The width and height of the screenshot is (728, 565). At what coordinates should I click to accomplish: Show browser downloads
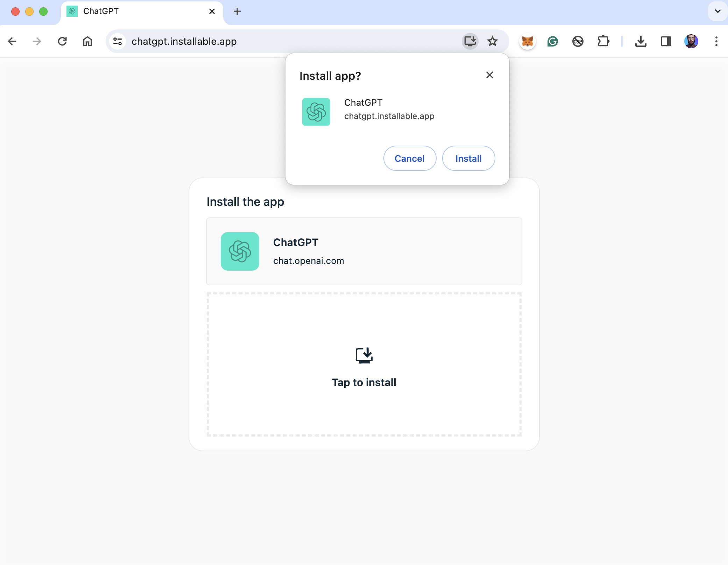tap(641, 41)
